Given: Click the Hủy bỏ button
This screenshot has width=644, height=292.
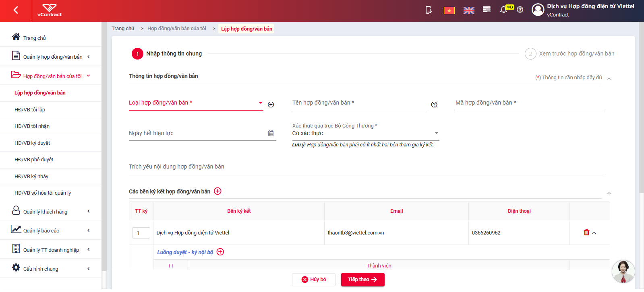Looking at the screenshot, I should click(314, 280).
